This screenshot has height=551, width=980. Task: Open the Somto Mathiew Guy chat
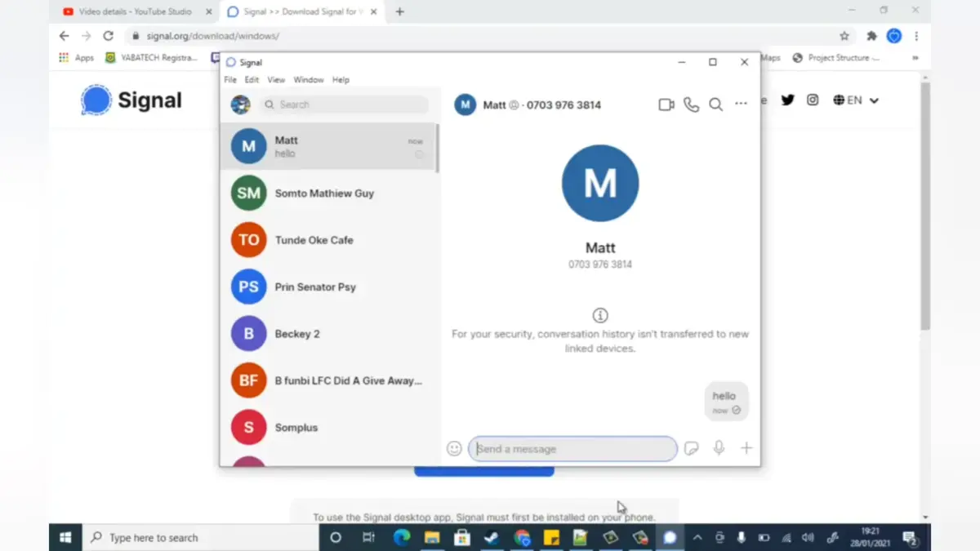coord(328,193)
